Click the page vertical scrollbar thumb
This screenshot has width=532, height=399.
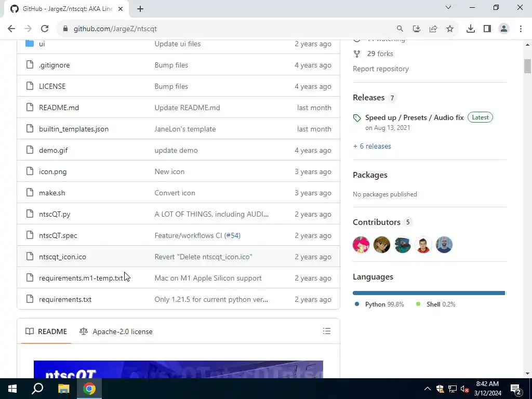527,66
